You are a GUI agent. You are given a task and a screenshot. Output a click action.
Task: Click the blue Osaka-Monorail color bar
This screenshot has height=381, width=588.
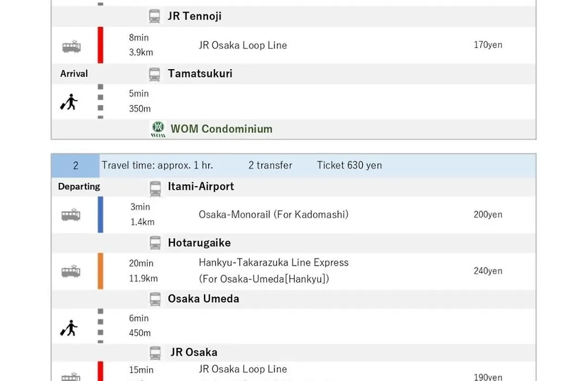coord(101,214)
